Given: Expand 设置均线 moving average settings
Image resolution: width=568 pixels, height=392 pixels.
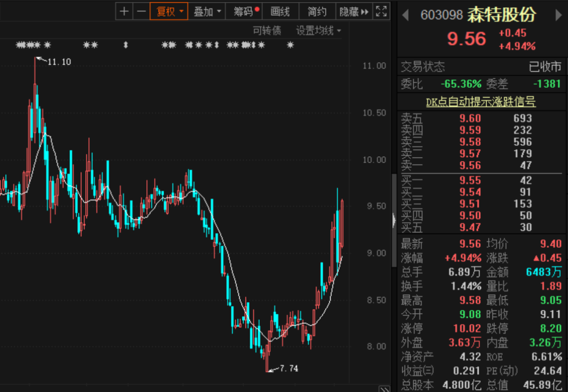Looking at the screenshot, I should pyautogui.click(x=318, y=31).
